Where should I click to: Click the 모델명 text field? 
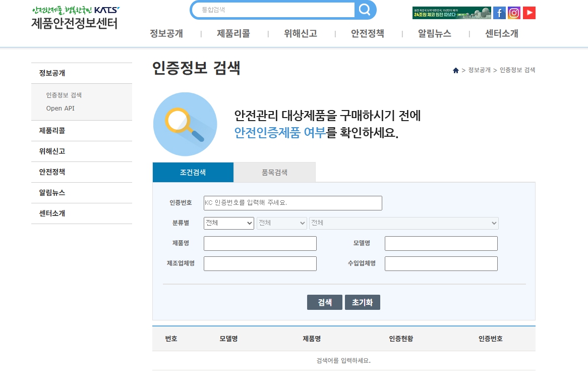click(441, 243)
